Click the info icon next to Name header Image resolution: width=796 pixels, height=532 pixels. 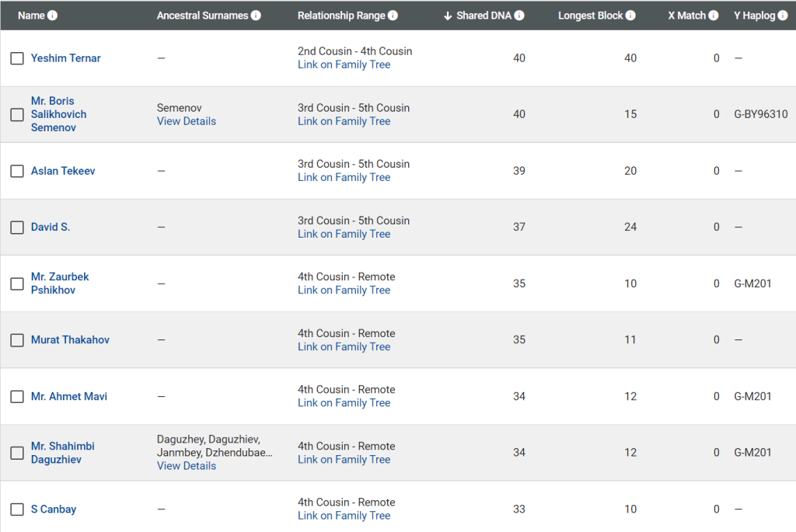pos(53,16)
